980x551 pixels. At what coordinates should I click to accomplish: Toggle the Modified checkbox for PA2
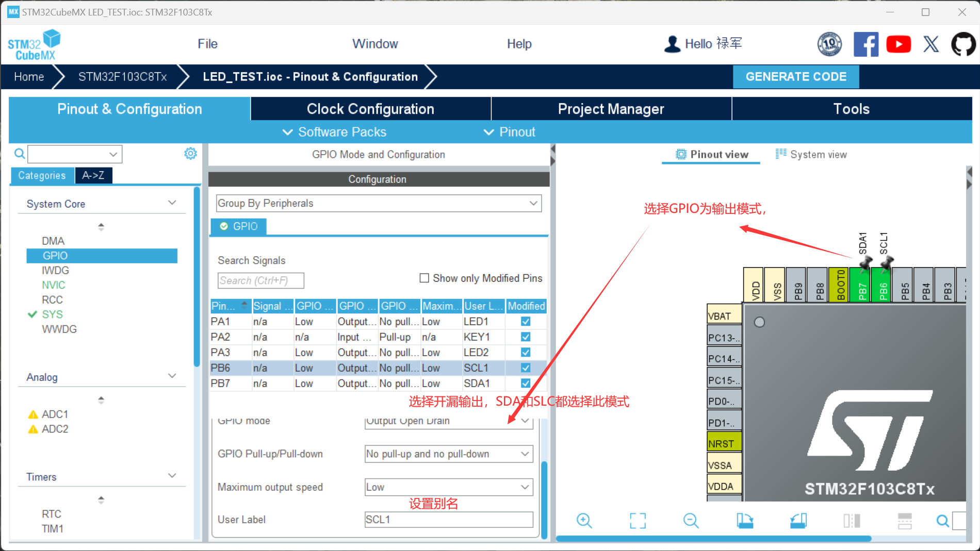click(526, 337)
